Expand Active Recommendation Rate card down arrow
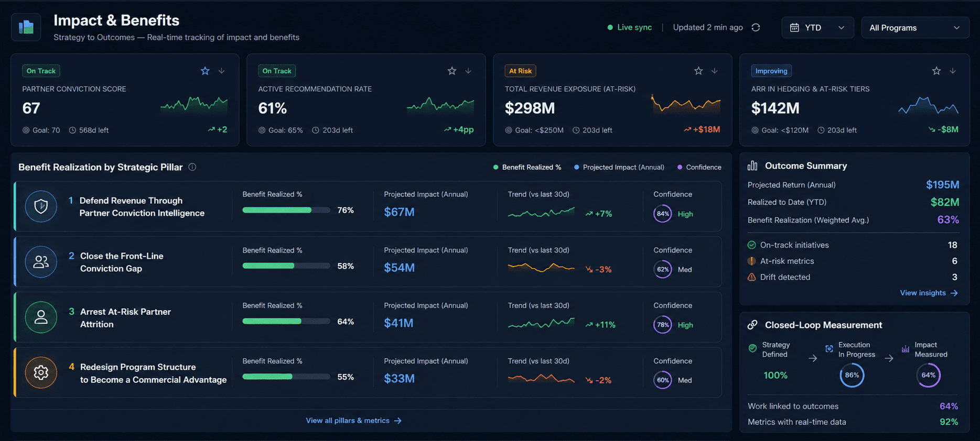Image resolution: width=980 pixels, height=441 pixels. click(x=468, y=71)
